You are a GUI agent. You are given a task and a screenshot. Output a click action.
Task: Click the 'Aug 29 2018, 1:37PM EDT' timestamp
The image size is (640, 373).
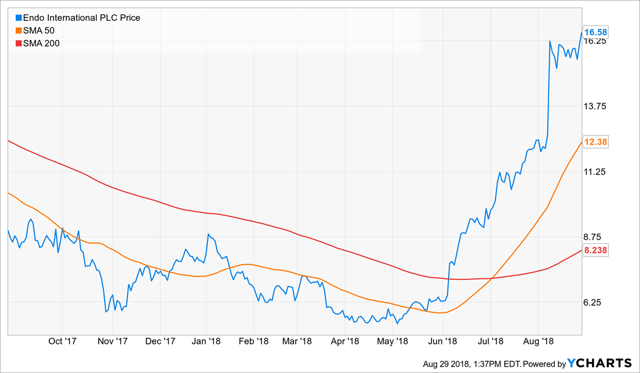(x=471, y=364)
